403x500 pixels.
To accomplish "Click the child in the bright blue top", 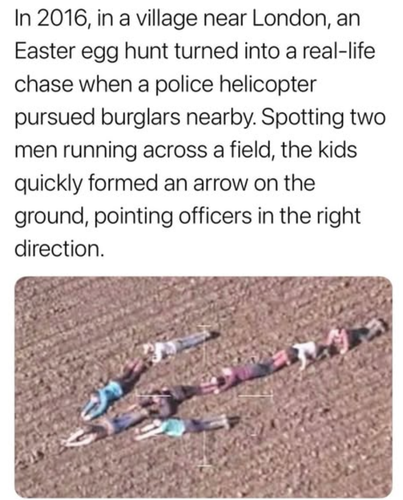I will coord(105,396).
